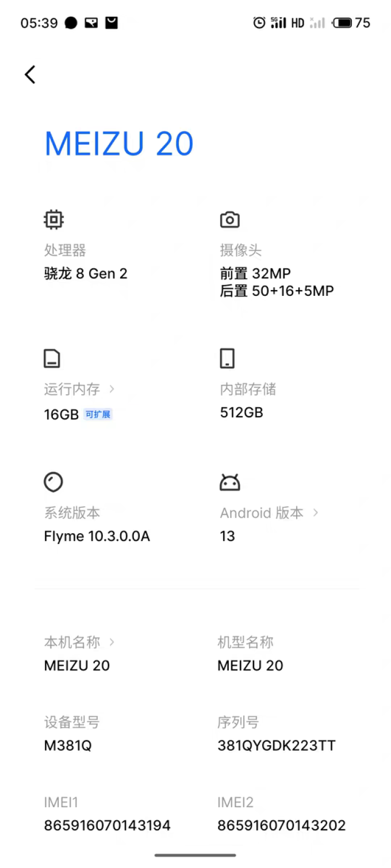Tap the memory card icon above 运行内存
This screenshot has width=391, height=868.
(52, 358)
